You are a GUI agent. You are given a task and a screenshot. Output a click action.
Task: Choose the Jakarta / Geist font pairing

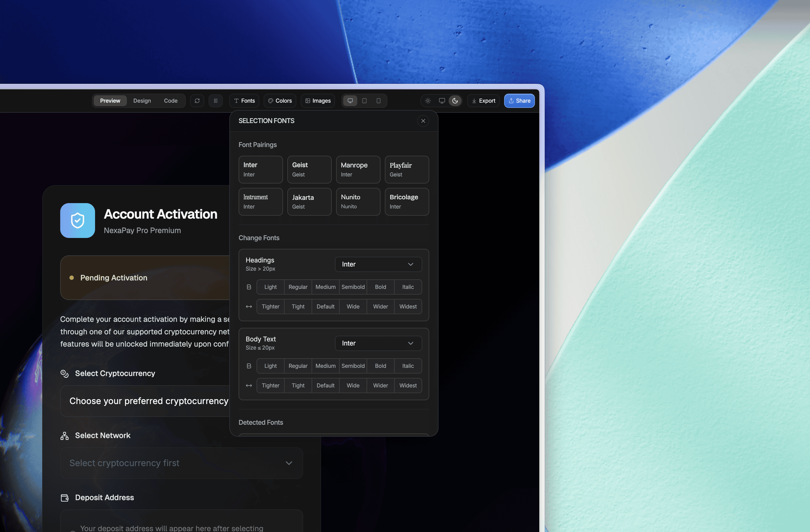point(309,202)
